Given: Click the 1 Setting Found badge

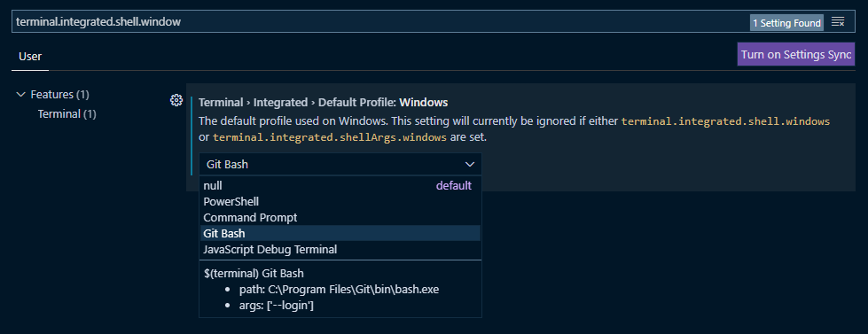Looking at the screenshot, I should [786, 23].
